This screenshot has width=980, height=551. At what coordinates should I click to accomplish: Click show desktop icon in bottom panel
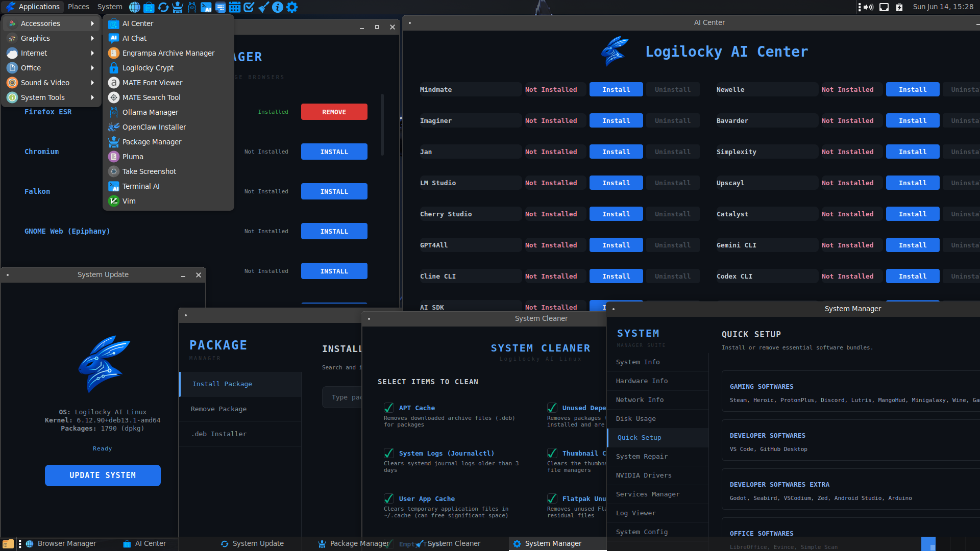pos(8,544)
